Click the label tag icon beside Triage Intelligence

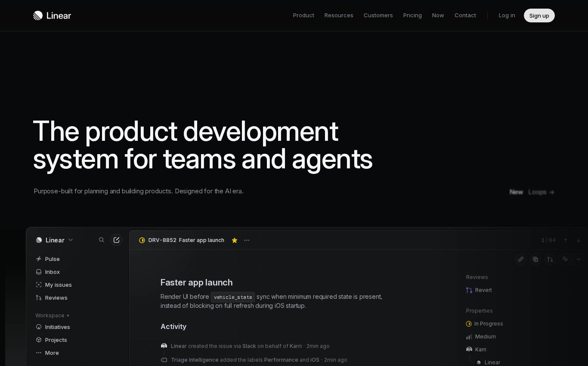pyautogui.click(x=164, y=360)
